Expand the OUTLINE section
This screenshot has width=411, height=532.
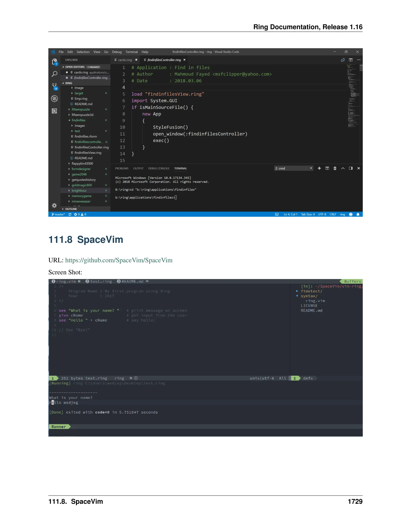(x=71, y=209)
